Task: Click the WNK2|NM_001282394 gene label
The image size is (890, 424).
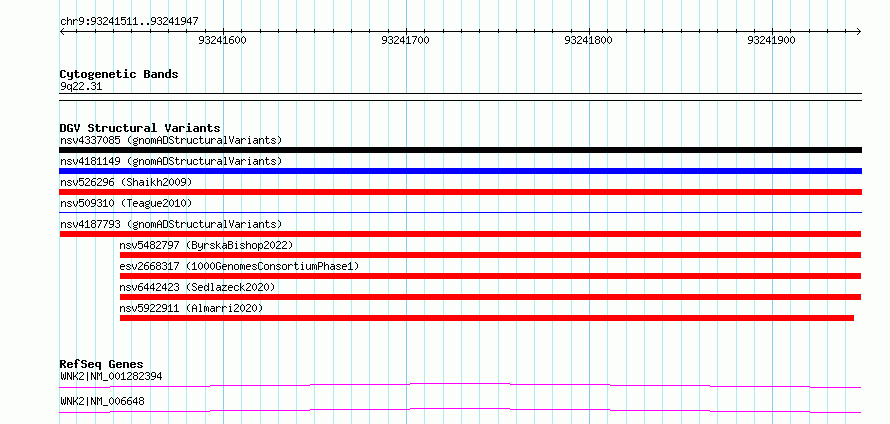Action: click(112, 376)
